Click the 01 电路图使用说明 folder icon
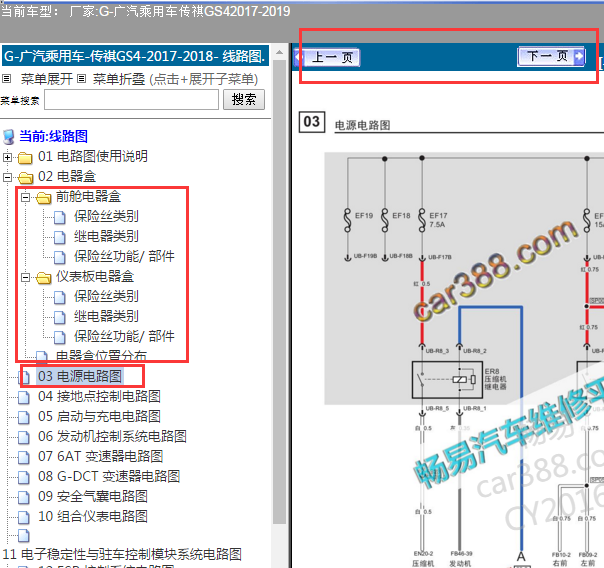This screenshot has height=568, width=604. click(25, 157)
